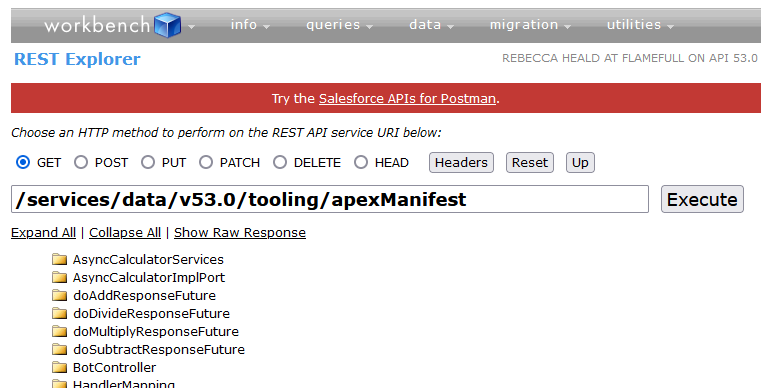
Task: Click the Reset button
Action: 530,162
